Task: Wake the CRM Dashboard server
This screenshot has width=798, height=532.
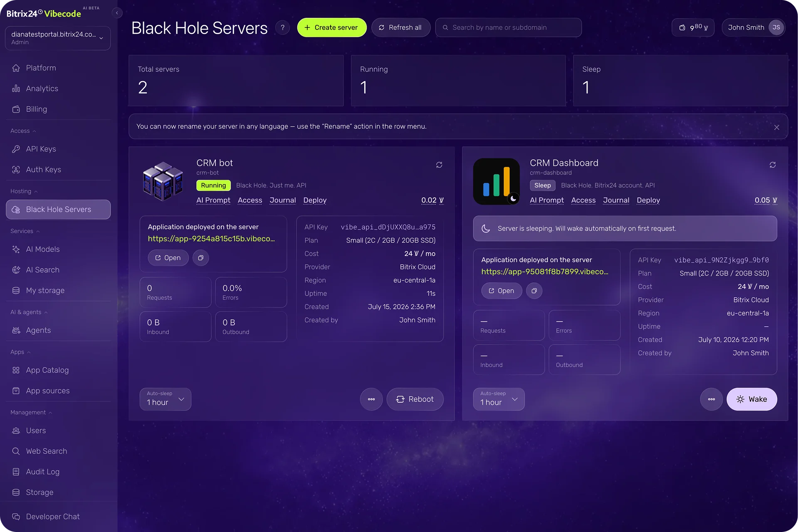Action: [752, 399]
